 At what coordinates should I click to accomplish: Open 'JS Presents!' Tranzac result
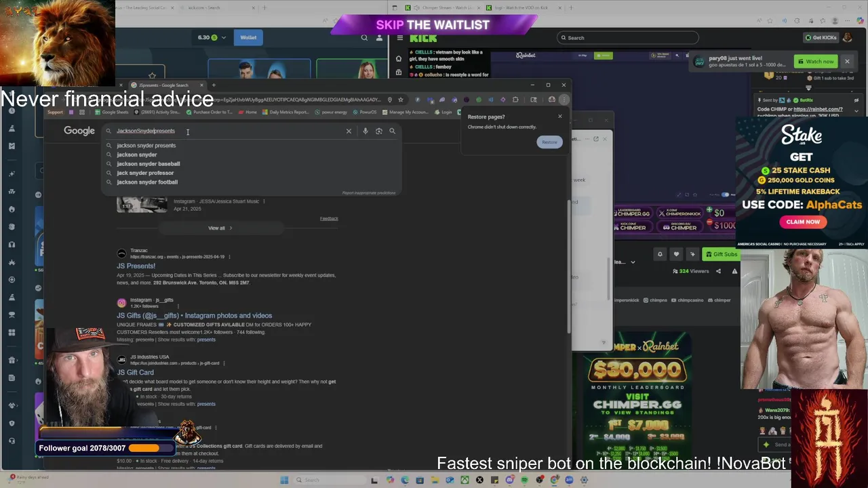click(x=136, y=266)
